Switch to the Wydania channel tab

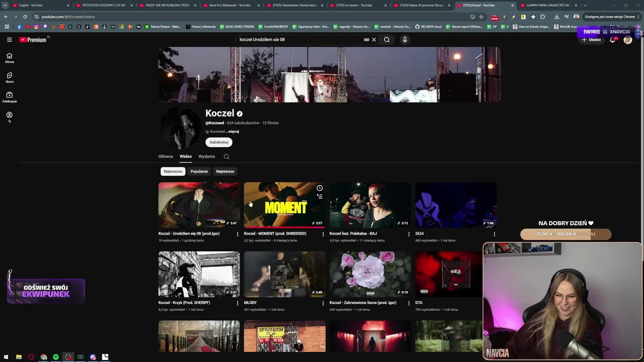(x=206, y=156)
